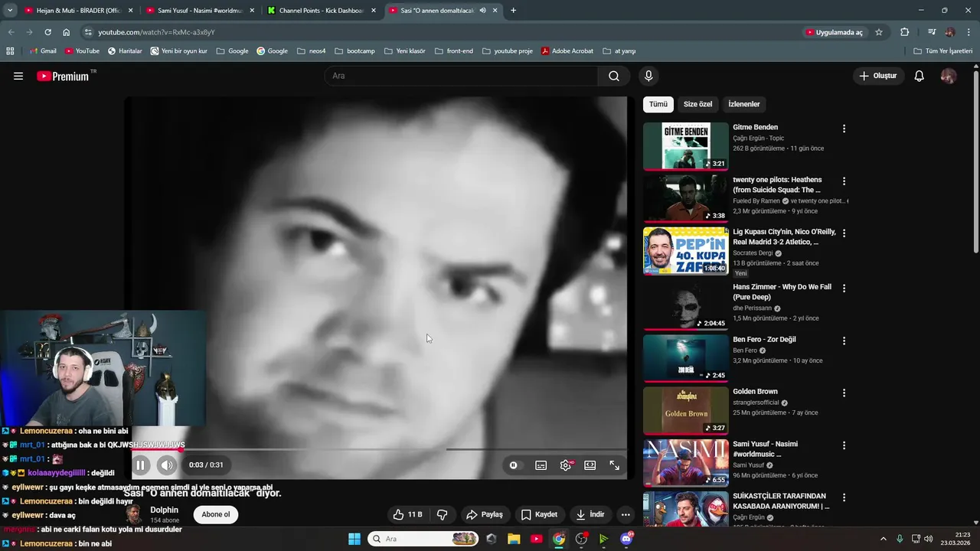Click Uygulamada aç in address bar
The width and height of the screenshot is (980, 551).
pos(834,32)
